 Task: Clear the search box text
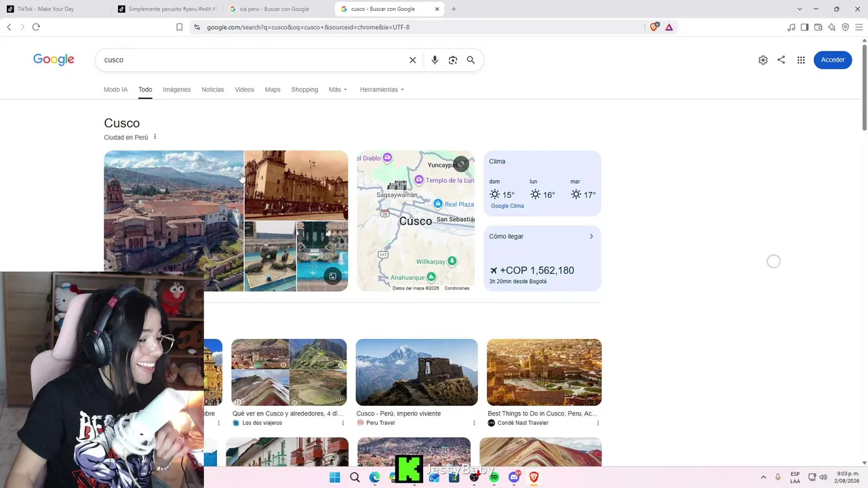[412, 60]
